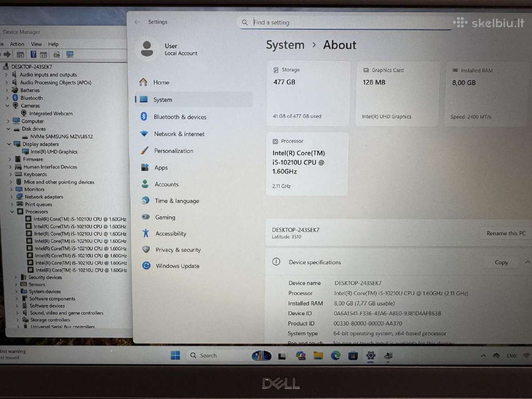Expand the Batteries node
Screen dimensions: 532x399
tap(6, 90)
